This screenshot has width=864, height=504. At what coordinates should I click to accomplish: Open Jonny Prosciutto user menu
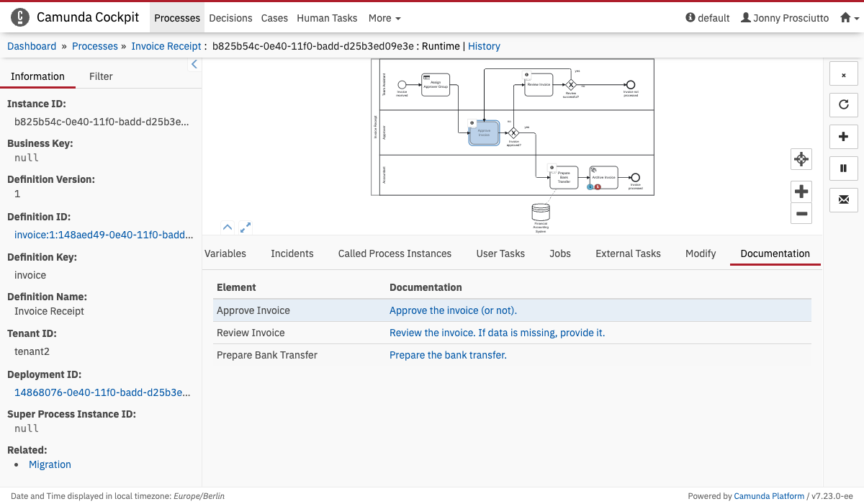point(785,18)
